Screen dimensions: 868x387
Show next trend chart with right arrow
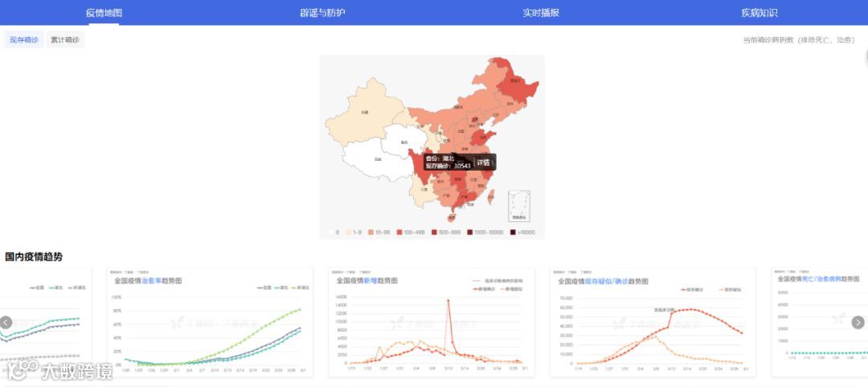click(x=858, y=323)
